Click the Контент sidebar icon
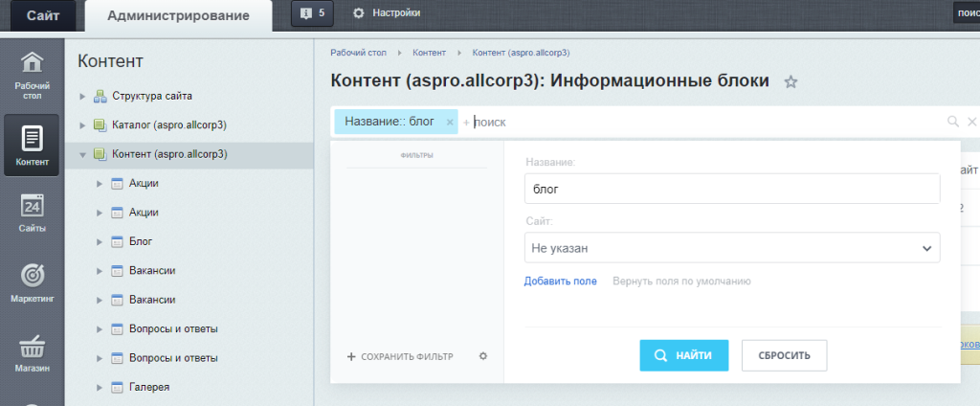The height and width of the screenshot is (406, 980). coord(32,146)
